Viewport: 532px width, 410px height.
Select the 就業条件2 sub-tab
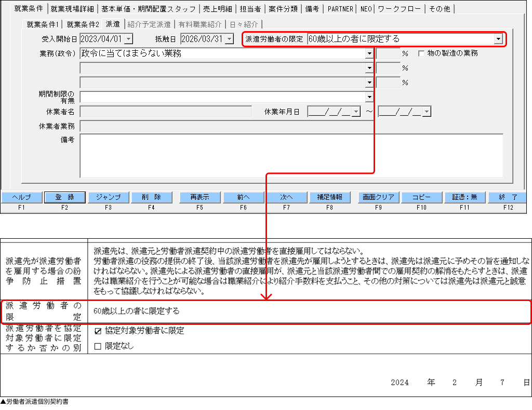[83, 24]
